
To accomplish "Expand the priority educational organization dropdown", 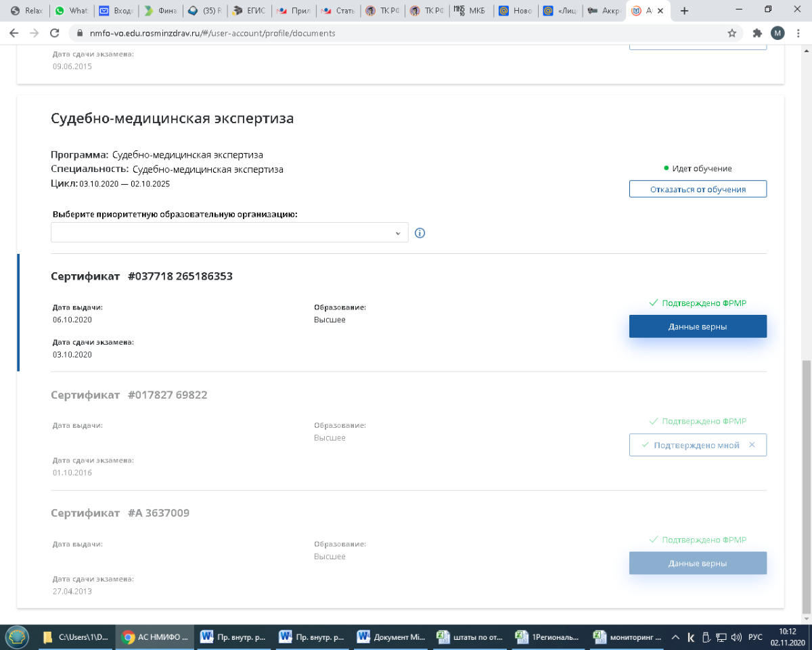I will (229, 232).
